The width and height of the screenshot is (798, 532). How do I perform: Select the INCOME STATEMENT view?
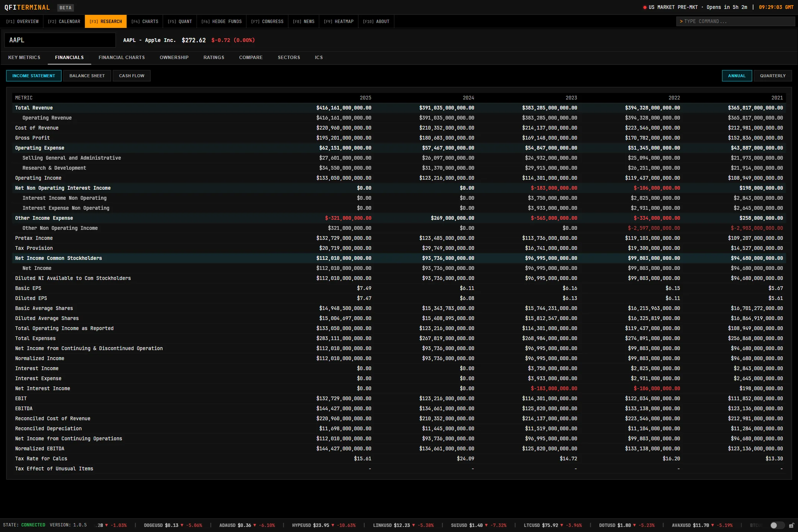click(x=33, y=76)
